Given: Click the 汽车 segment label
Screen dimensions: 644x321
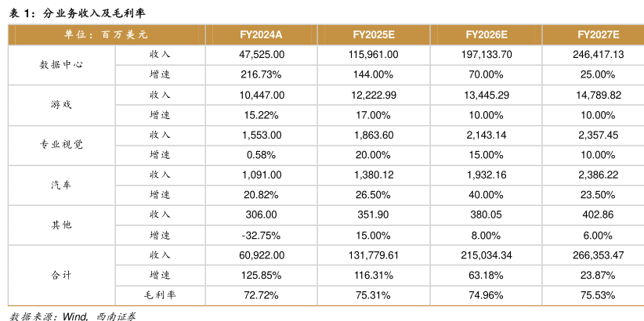Looking at the screenshot, I should [x=61, y=185].
